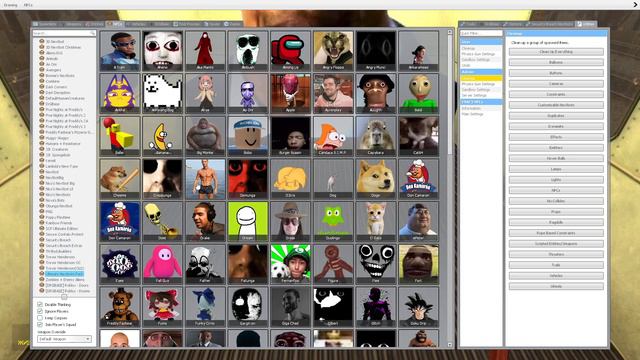The image size is (640, 360).
Task: Enable the Keep Corpses checkbox
Action: pos(40,318)
